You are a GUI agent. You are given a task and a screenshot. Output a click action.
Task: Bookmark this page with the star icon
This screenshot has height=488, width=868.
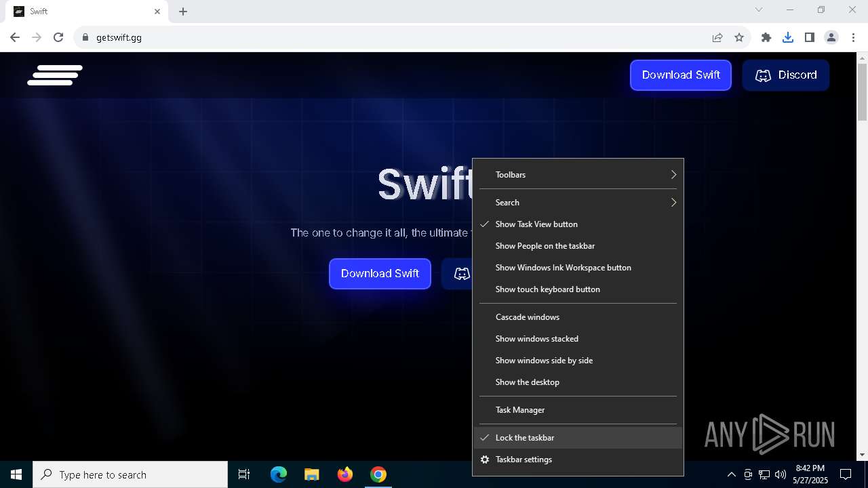[739, 37]
